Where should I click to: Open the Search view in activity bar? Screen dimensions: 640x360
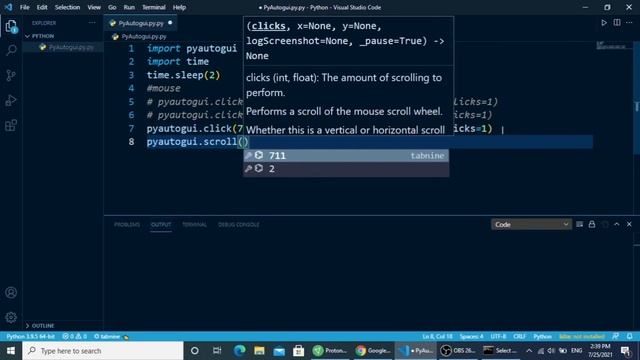(x=11, y=50)
